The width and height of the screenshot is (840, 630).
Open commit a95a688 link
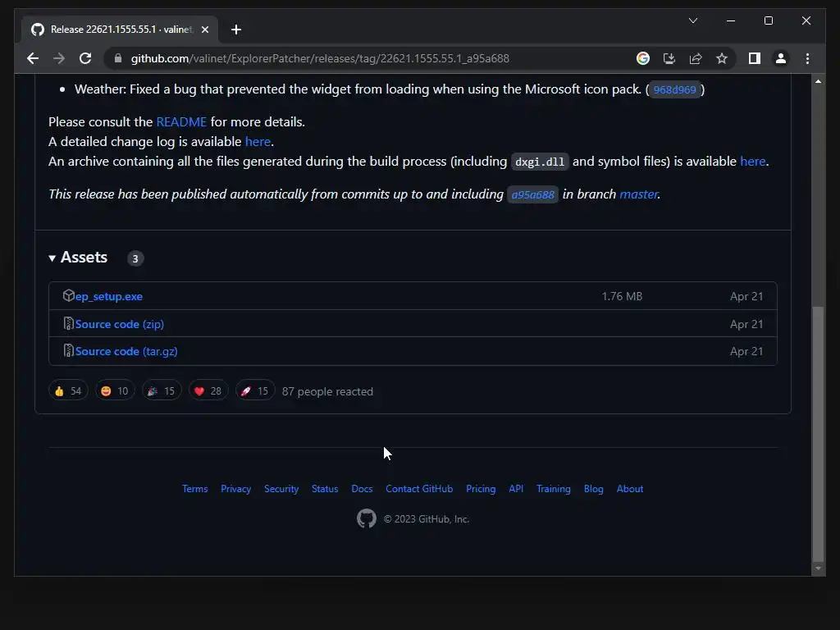point(532,194)
